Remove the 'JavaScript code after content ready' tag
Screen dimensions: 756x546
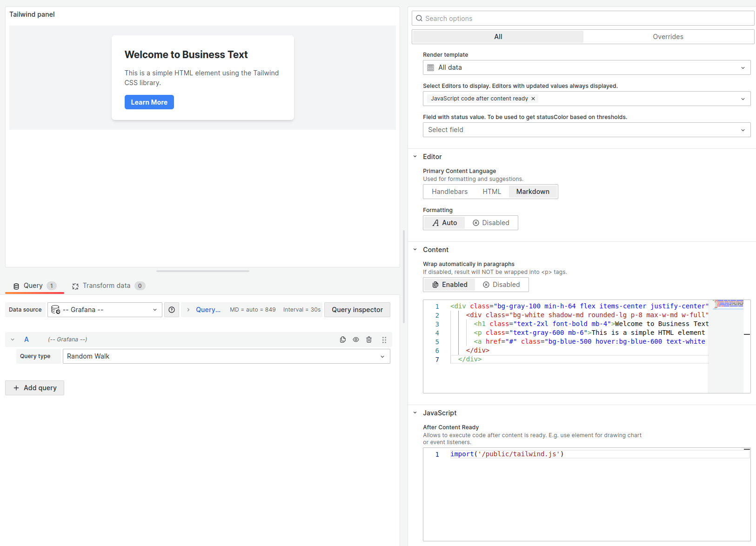(533, 98)
